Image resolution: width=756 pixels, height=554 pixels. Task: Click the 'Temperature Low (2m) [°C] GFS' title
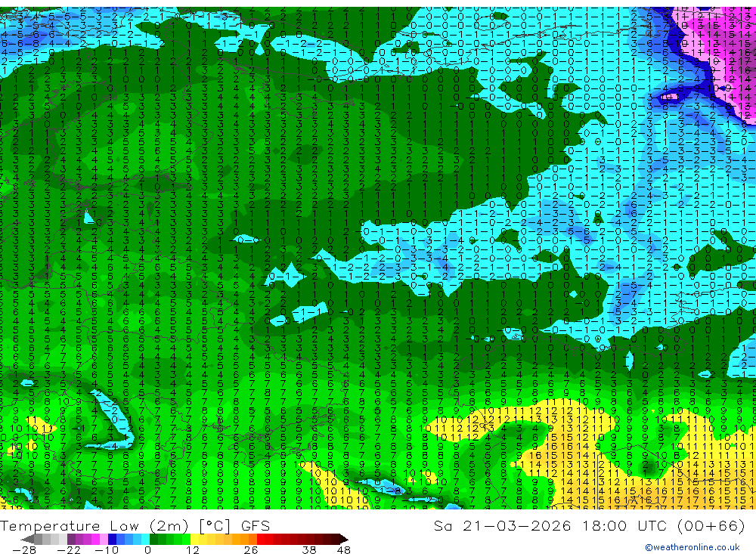click(x=135, y=525)
